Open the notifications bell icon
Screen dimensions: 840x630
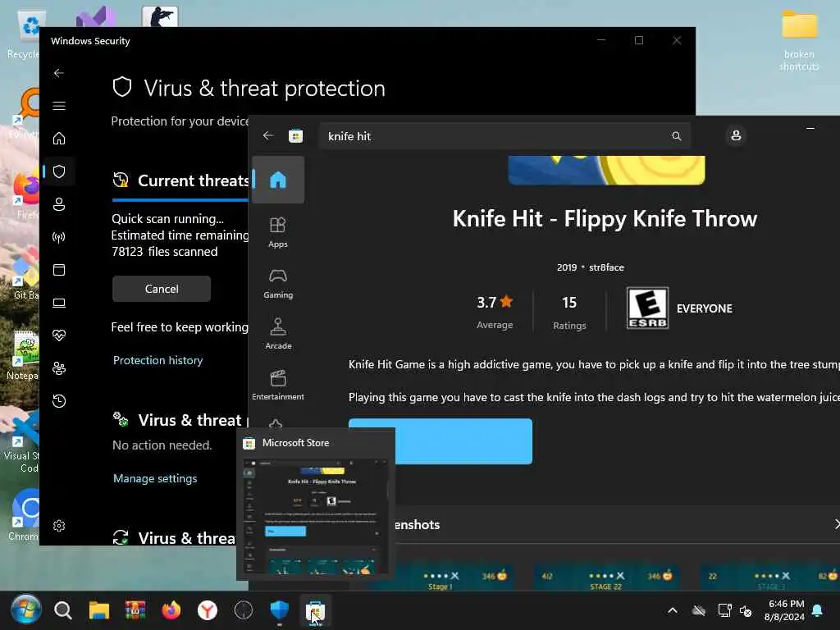(x=818, y=610)
